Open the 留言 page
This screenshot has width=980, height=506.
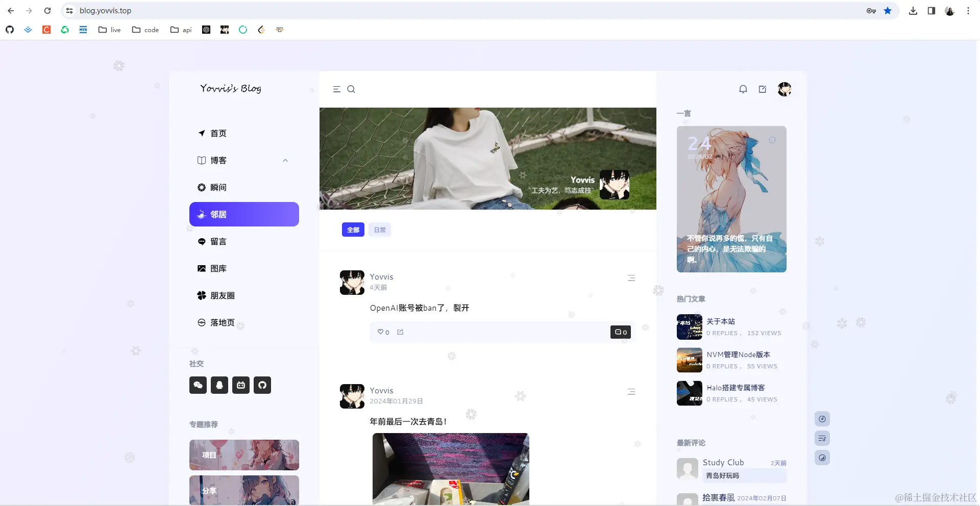244,241
